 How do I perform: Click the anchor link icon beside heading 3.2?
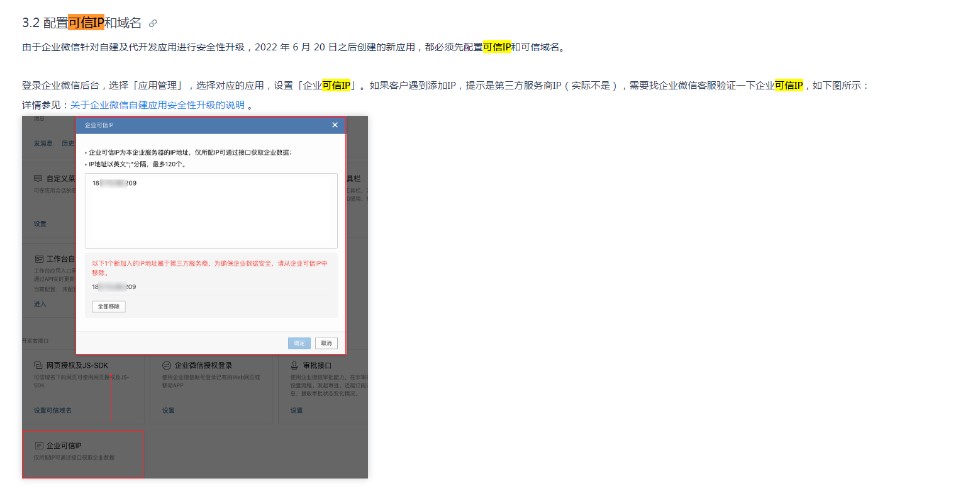[x=153, y=23]
